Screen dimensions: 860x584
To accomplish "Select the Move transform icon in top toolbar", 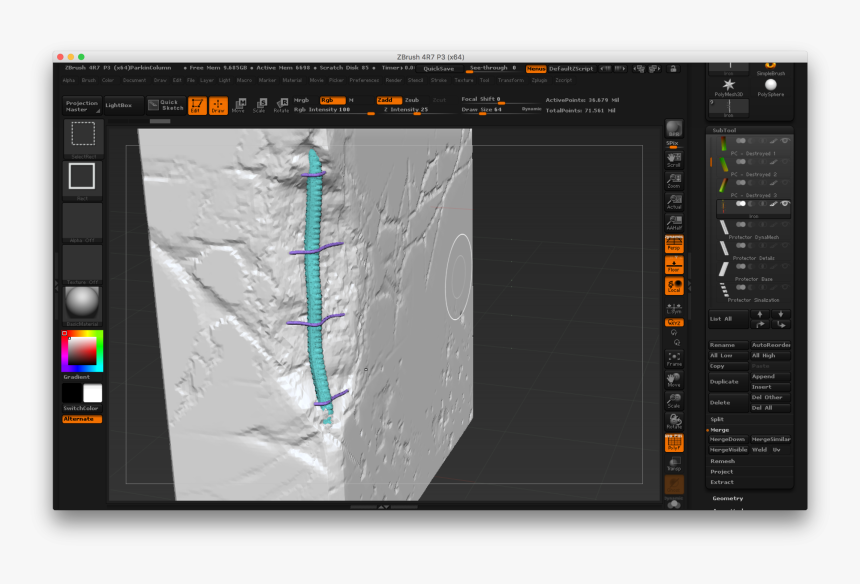I will pyautogui.click(x=239, y=105).
